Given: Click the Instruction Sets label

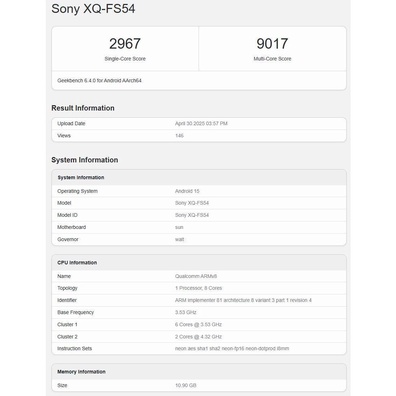Looking at the screenshot, I should [74, 348].
